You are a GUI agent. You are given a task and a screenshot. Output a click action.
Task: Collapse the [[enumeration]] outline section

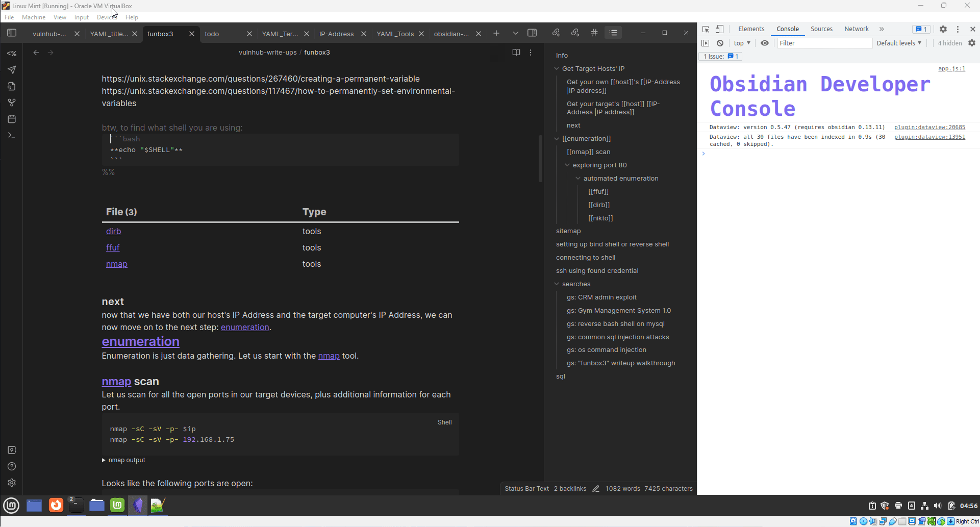[x=557, y=139]
